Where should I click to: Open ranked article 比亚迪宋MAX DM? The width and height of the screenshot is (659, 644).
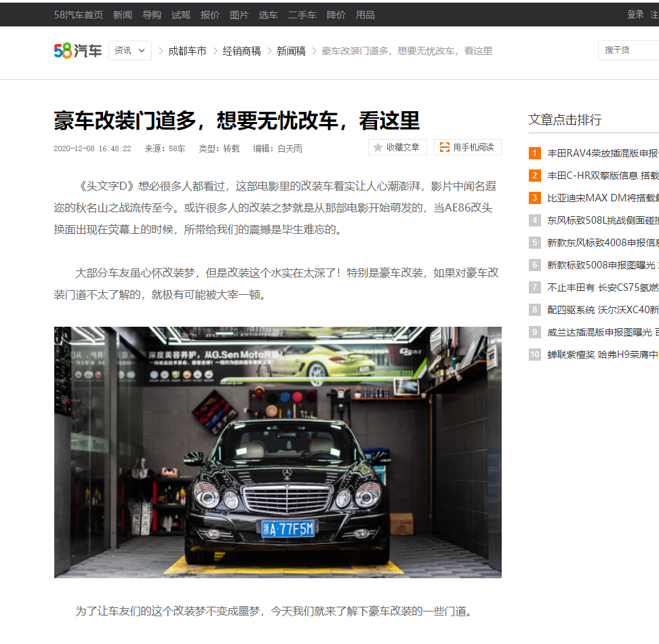click(x=603, y=198)
